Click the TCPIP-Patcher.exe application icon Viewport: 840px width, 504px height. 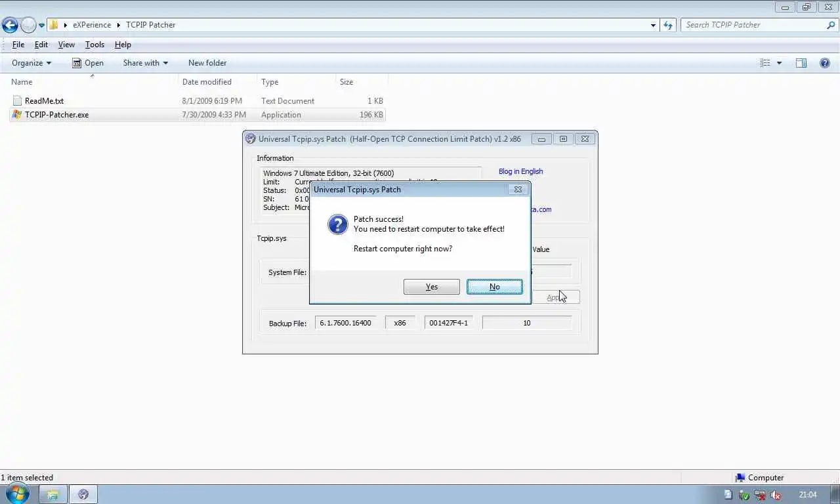17,115
